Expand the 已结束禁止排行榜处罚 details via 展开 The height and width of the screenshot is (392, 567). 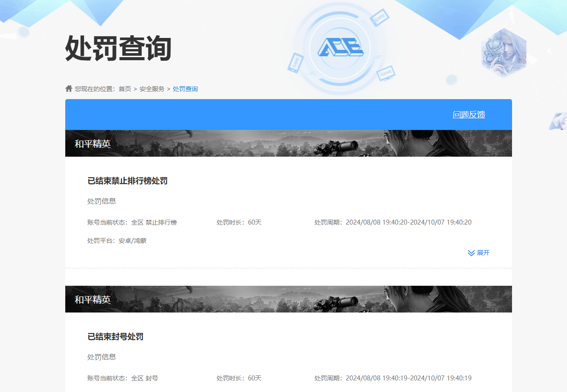pyautogui.click(x=483, y=253)
